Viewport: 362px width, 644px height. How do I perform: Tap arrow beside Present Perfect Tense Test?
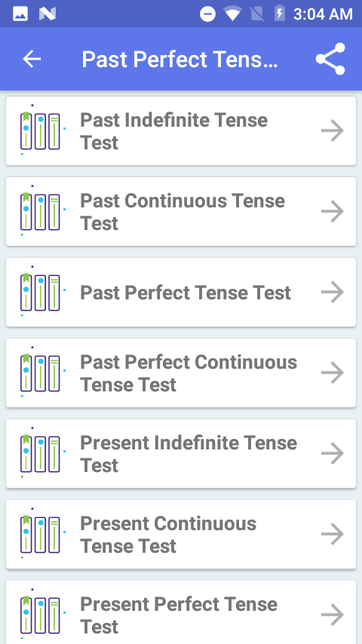[x=333, y=615]
